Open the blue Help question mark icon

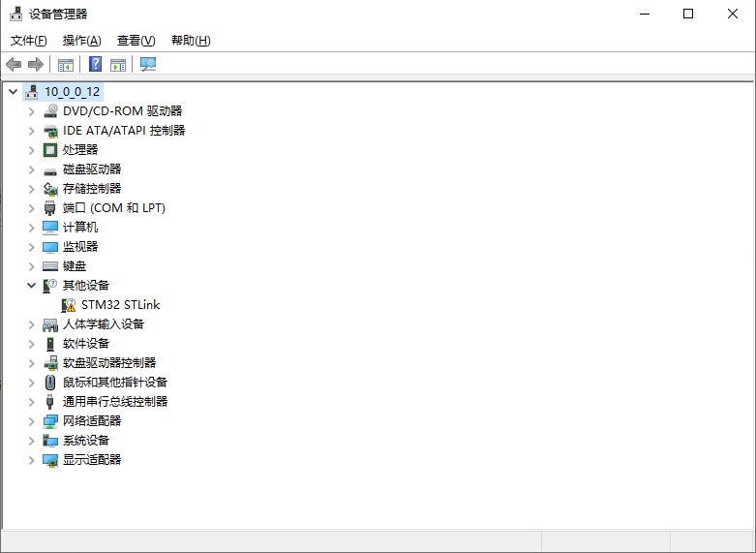click(96, 64)
